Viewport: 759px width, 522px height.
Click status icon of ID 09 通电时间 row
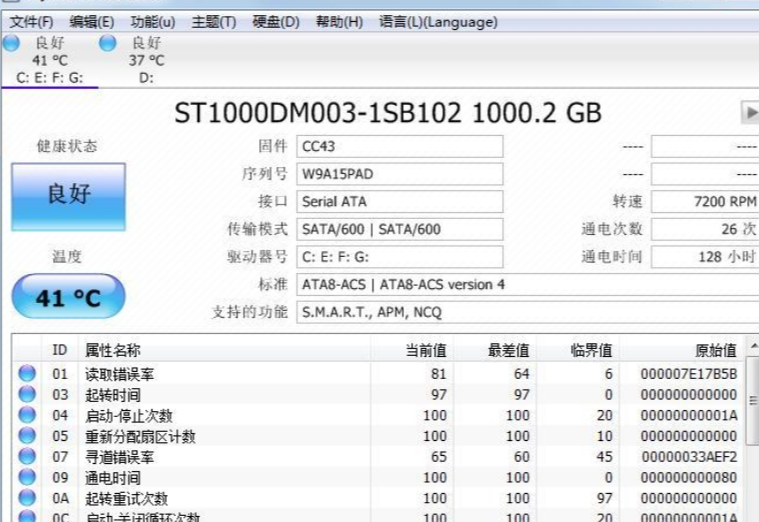pyautogui.click(x=27, y=477)
